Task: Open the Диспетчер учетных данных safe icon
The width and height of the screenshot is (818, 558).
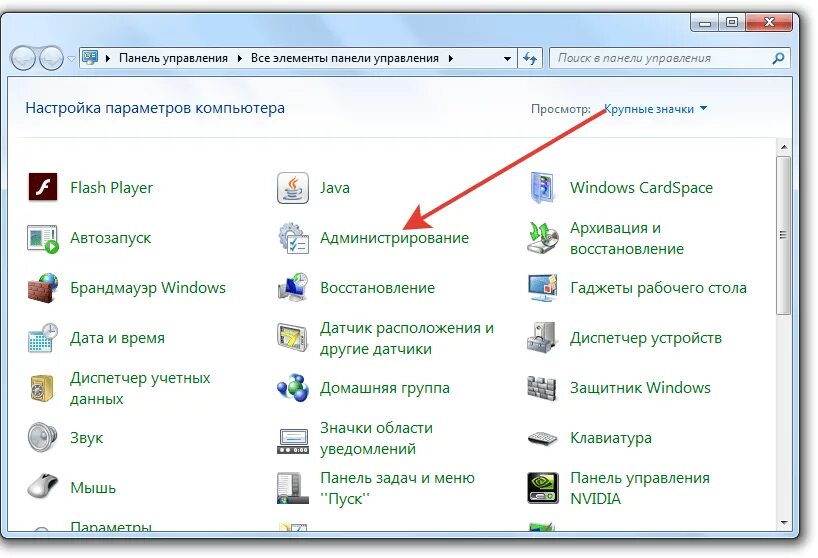Action: tap(42, 388)
